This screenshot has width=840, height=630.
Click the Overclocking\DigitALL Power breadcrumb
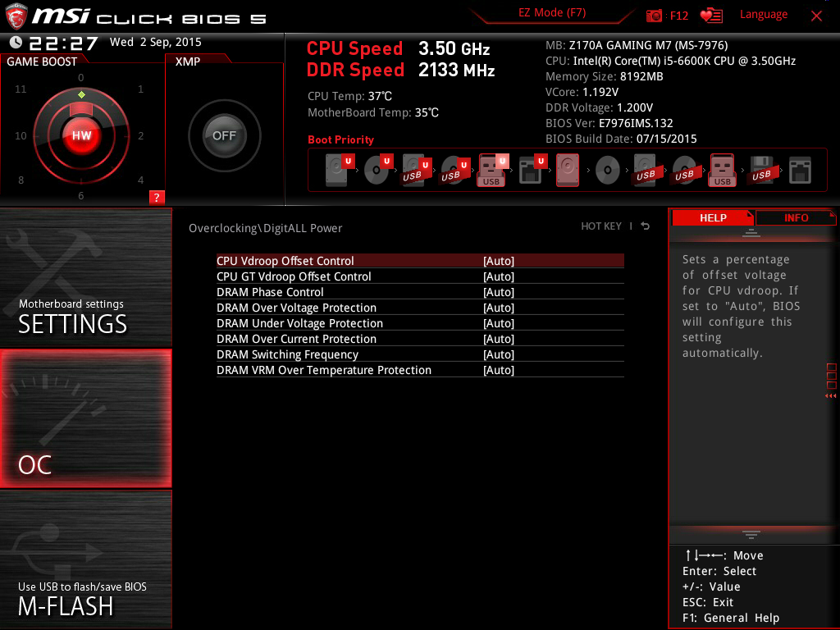coord(265,228)
